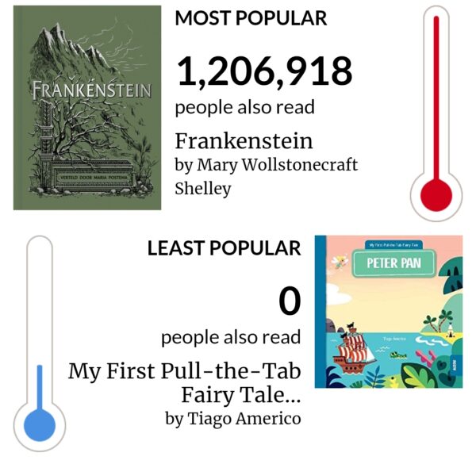The width and height of the screenshot is (476, 464).
Task: Click the Peter Pan title sign on cover
Action: pos(393,263)
